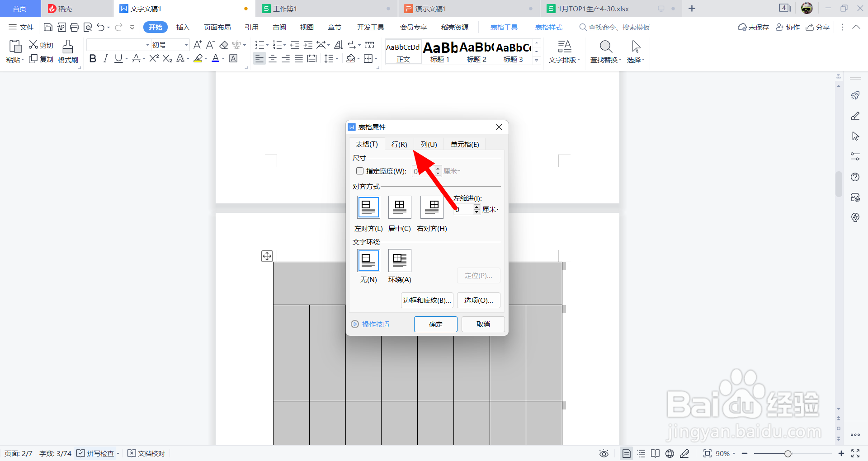Click the Save icon in quick toolbar

pos(48,28)
